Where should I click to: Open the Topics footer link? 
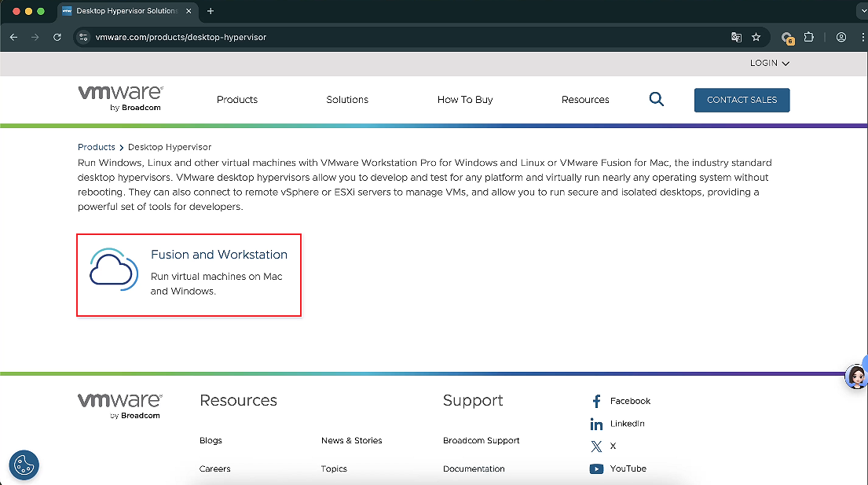334,468
